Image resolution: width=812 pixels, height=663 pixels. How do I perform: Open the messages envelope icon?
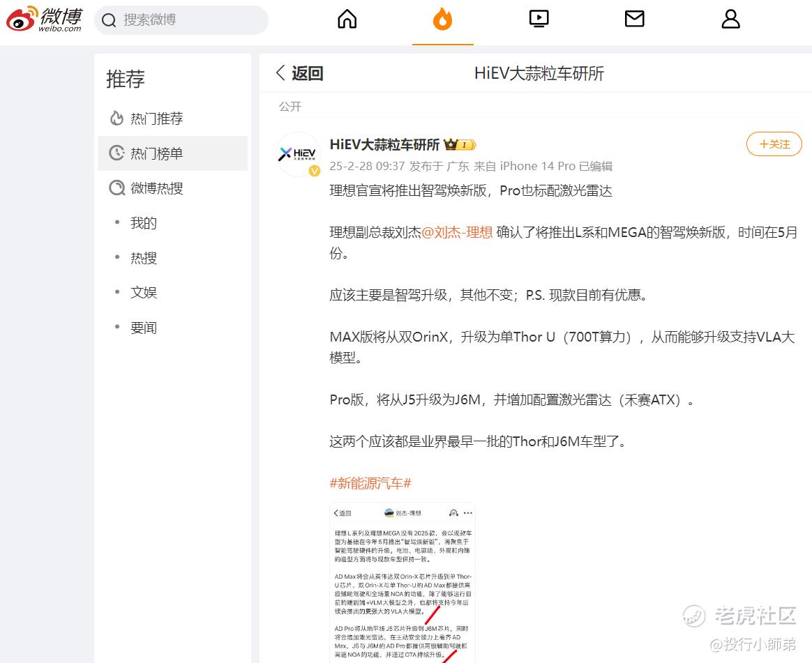634,19
